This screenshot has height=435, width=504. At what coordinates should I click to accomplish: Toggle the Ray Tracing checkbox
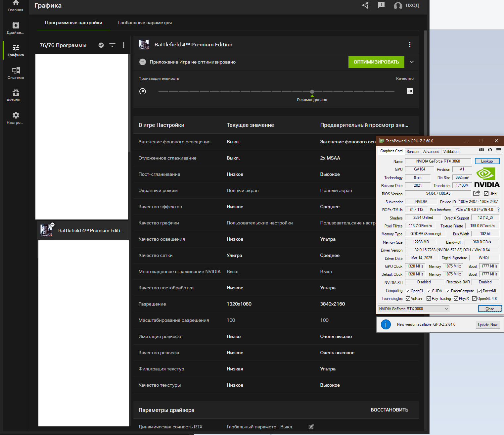coord(429,299)
